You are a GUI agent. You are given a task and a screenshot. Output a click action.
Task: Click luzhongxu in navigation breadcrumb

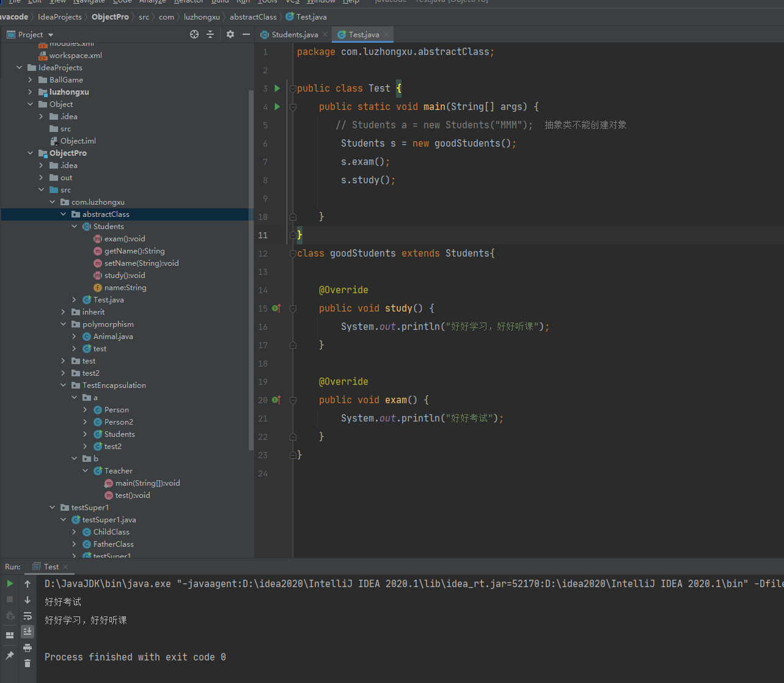(202, 16)
